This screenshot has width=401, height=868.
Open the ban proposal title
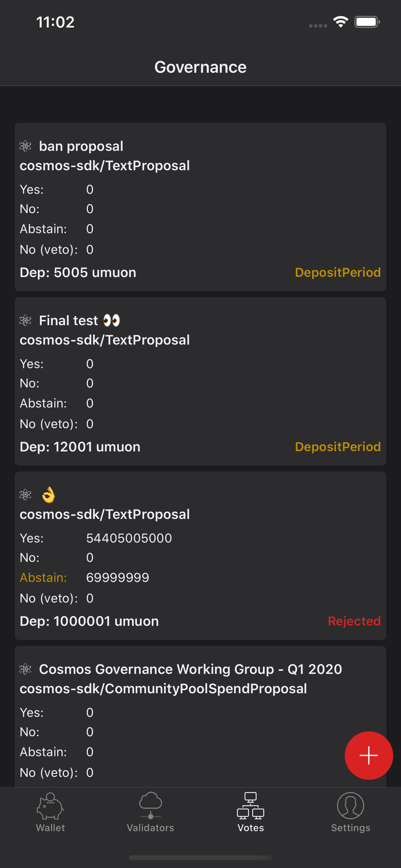click(81, 146)
